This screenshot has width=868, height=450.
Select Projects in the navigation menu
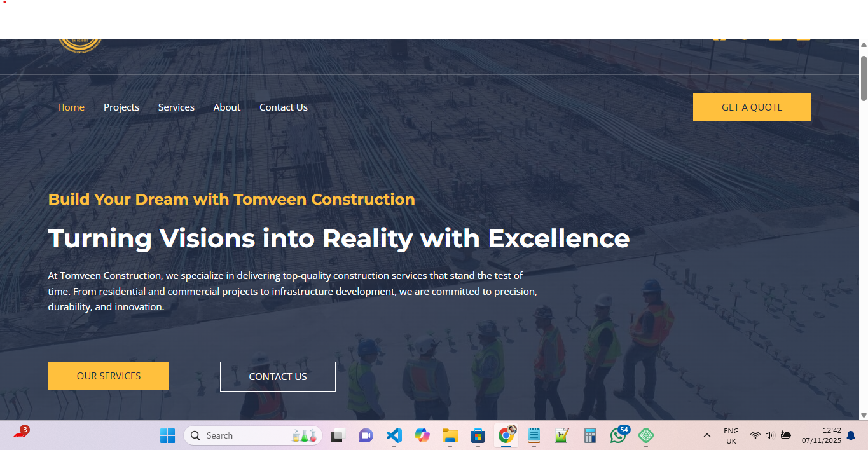[x=121, y=107]
